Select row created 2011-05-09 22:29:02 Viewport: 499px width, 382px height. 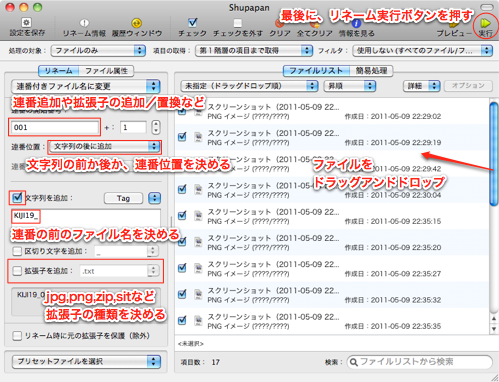point(332,111)
